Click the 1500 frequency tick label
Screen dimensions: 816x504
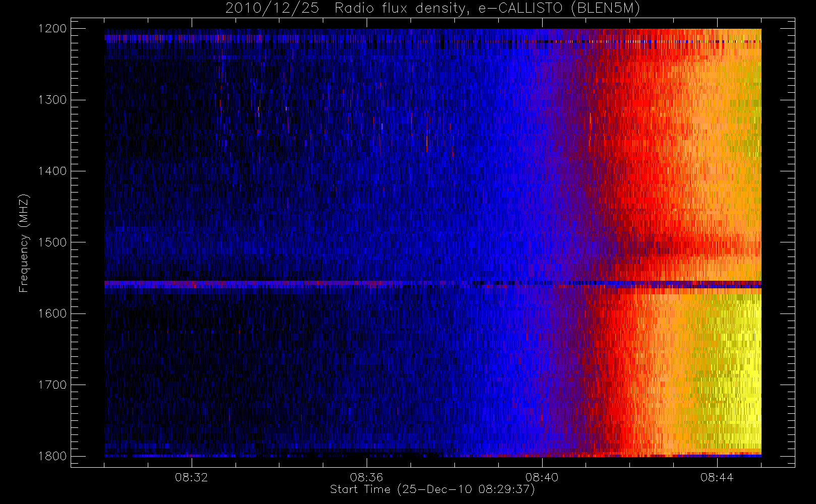click(52, 242)
